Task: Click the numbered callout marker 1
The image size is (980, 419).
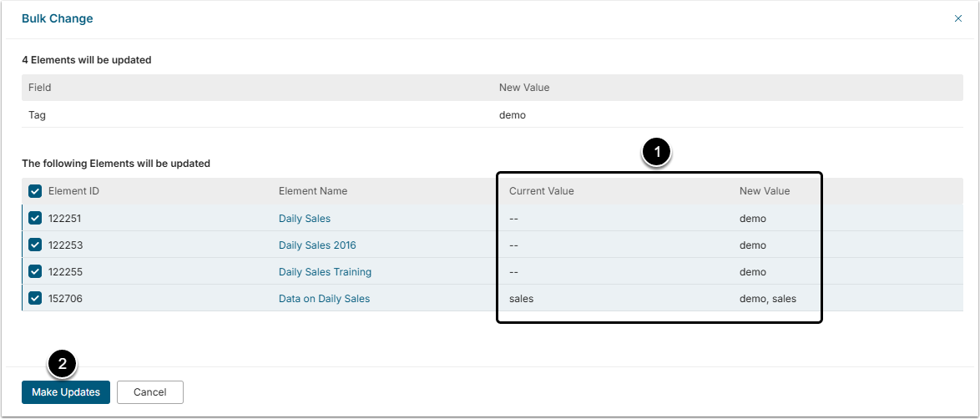Action: pos(657,152)
